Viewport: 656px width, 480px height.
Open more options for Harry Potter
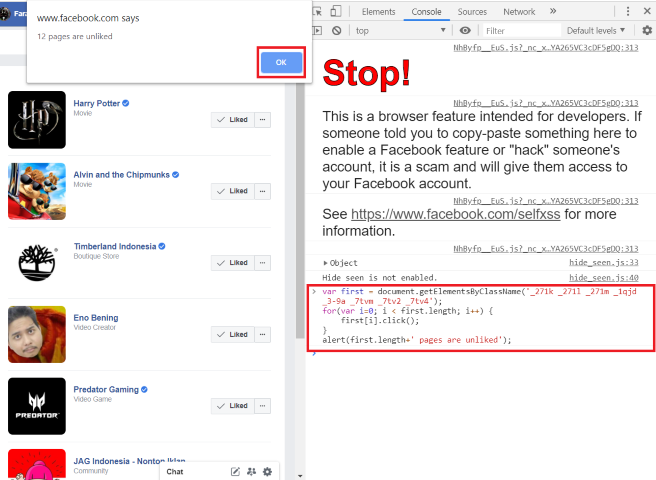tap(262, 120)
